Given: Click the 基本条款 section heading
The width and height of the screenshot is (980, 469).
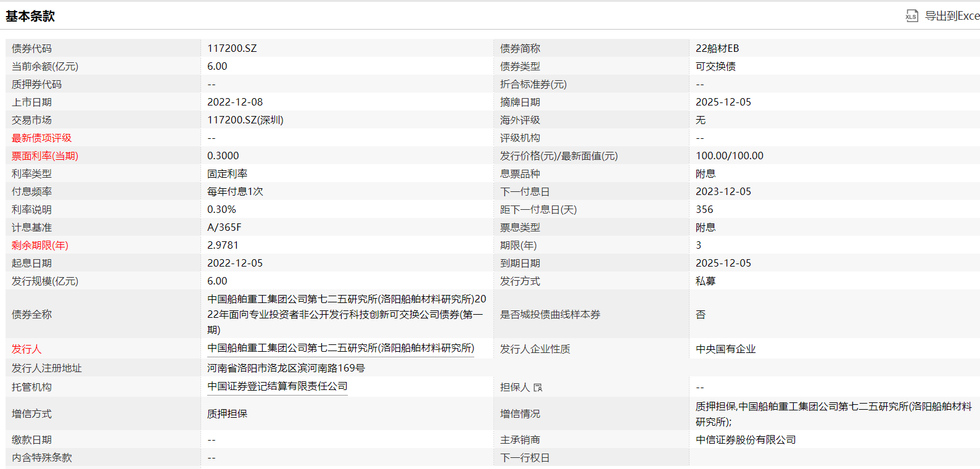Looking at the screenshot, I should (x=30, y=16).
